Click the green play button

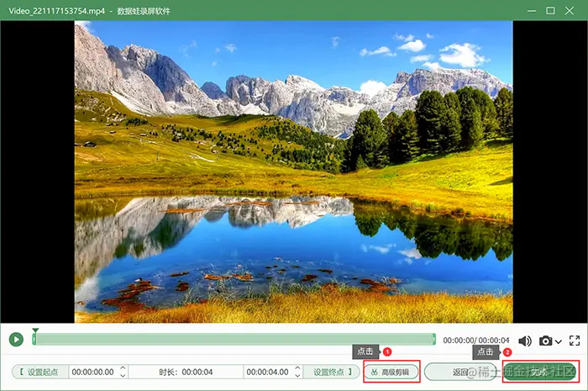(x=16, y=339)
